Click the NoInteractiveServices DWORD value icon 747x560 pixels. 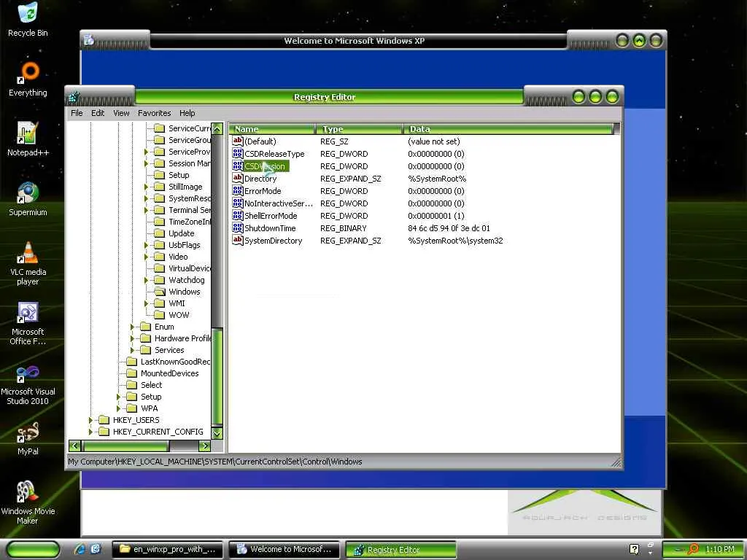click(x=237, y=203)
